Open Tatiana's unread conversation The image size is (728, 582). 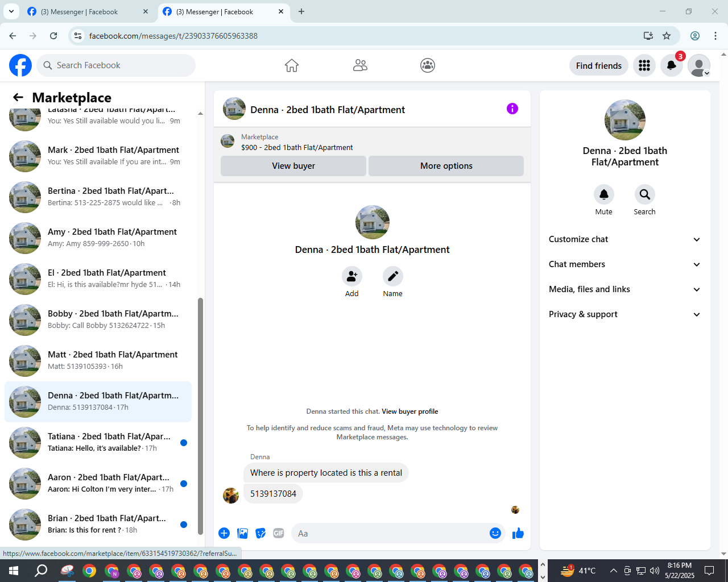click(x=98, y=443)
